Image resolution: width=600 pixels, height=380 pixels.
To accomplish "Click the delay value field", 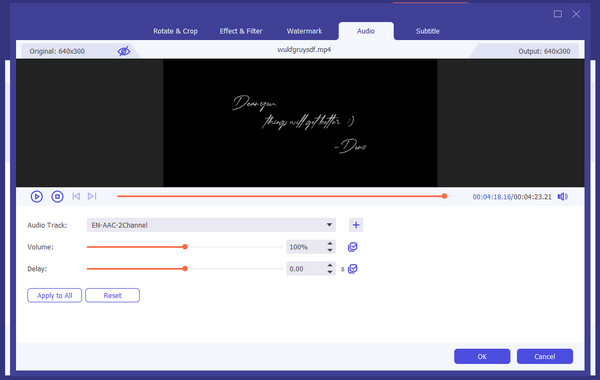I will coord(306,269).
